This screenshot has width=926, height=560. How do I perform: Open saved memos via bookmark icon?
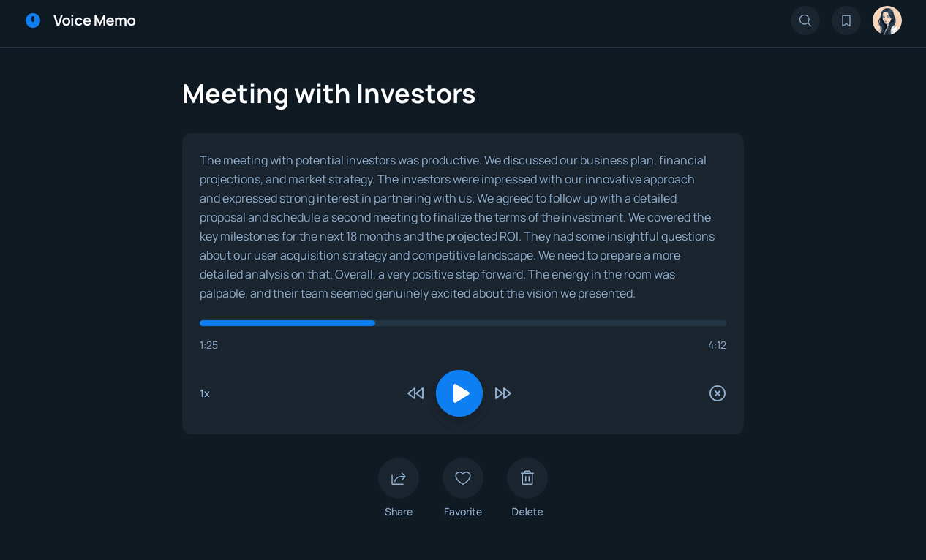tap(846, 20)
